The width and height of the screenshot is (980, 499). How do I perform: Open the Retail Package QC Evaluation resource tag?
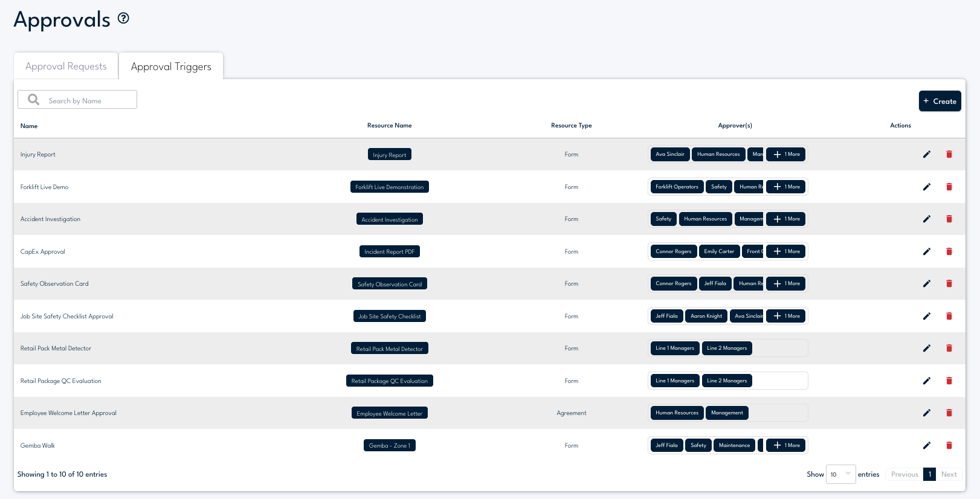pyautogui.click(x=390, y=381)
